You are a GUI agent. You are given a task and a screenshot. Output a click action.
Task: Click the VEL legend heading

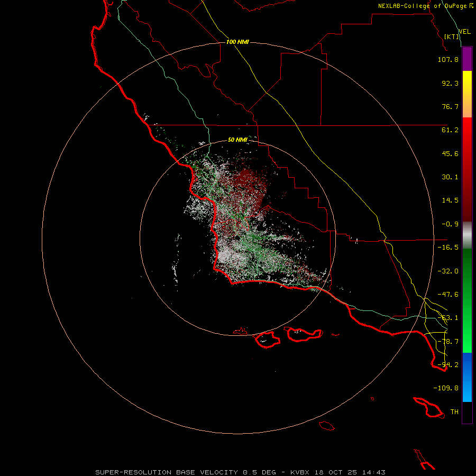coord(464,32)
